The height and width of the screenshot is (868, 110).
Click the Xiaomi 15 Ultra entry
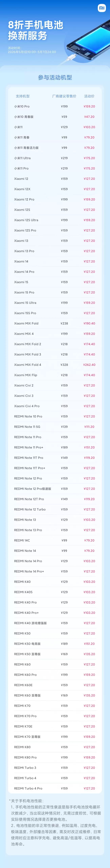[x=55, y=303]
